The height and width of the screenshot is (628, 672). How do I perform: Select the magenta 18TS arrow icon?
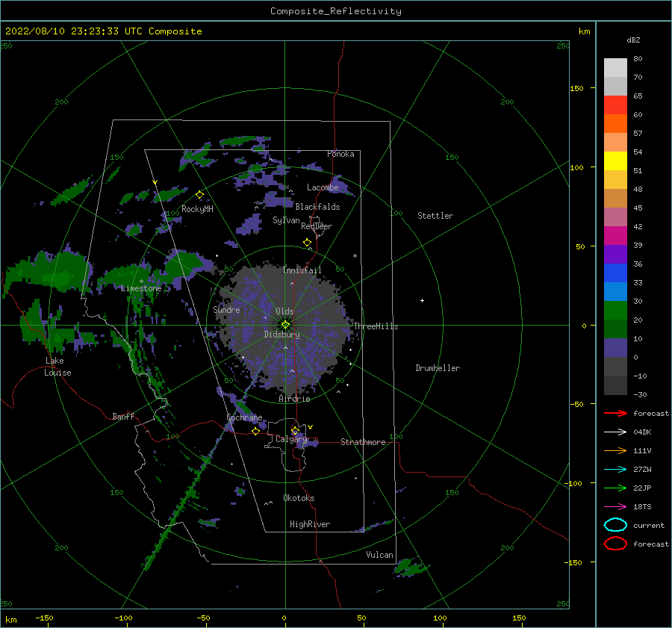tap(615, 507)
